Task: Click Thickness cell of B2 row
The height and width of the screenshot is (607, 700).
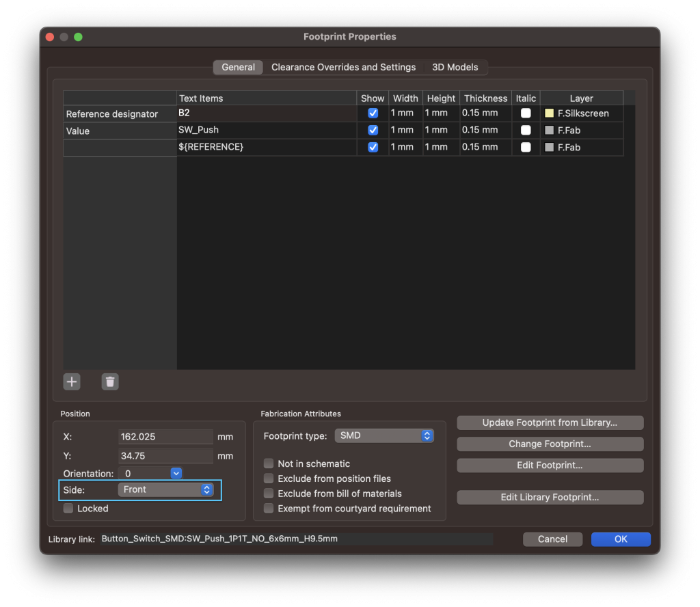Action: [486, 113]
